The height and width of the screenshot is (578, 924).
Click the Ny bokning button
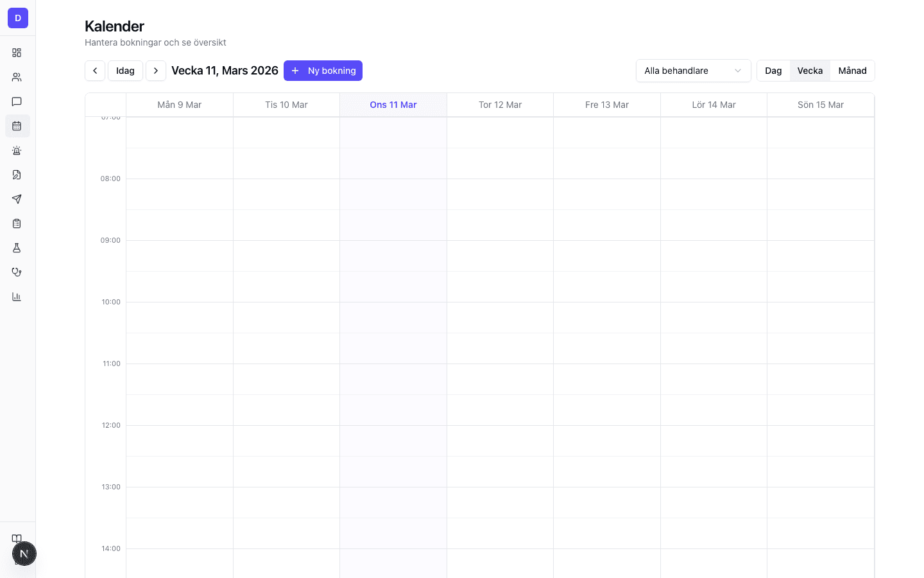point(323,71)
